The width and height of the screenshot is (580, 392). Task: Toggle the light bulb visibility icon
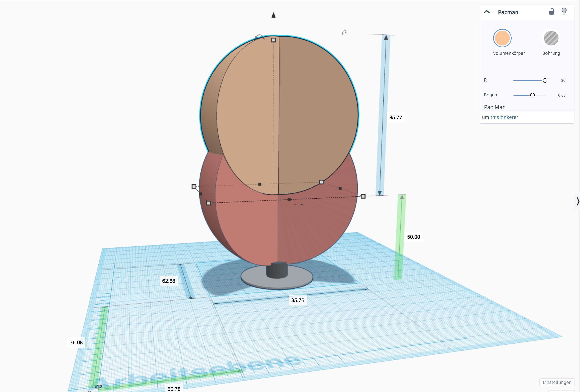[564, 11]
